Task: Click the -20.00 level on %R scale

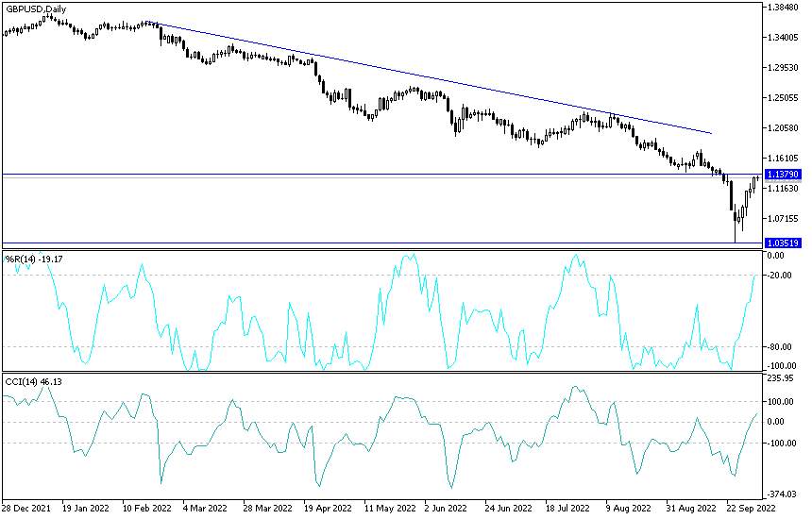Action: click(x=779, y=276)
